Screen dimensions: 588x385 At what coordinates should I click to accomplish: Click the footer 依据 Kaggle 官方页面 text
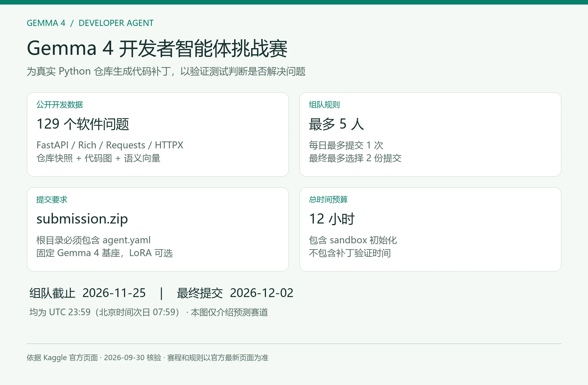click(x=62, y=358)
